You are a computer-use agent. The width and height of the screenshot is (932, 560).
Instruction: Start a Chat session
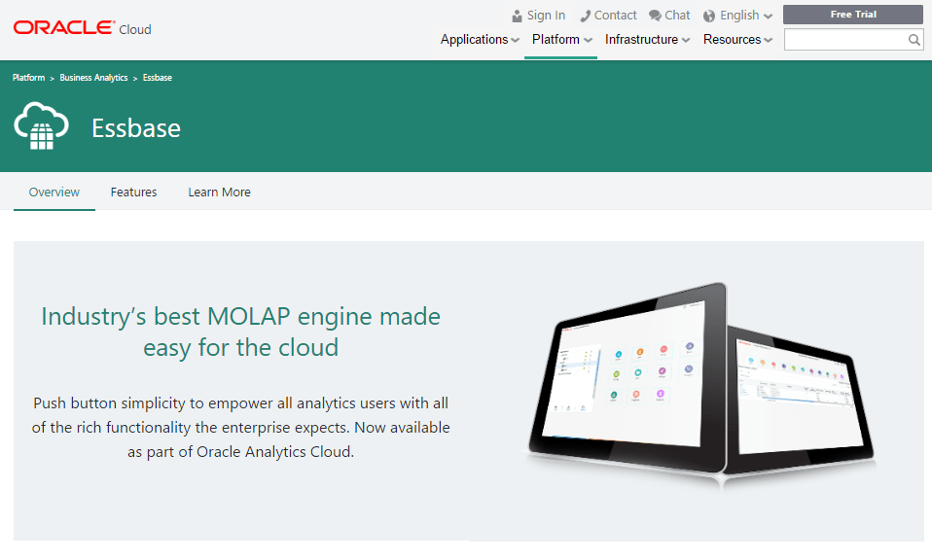(x=677, y=16)
